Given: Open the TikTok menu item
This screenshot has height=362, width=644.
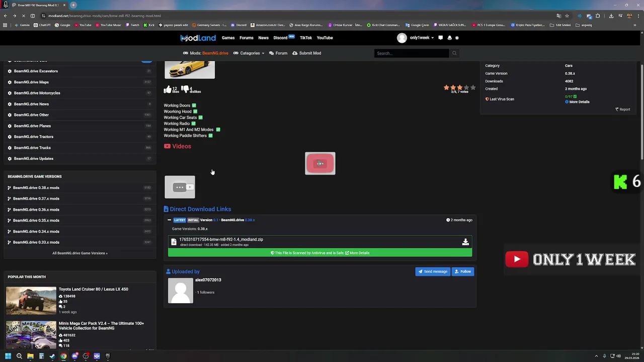Looking at the screenshot, I should pos(306,38).
